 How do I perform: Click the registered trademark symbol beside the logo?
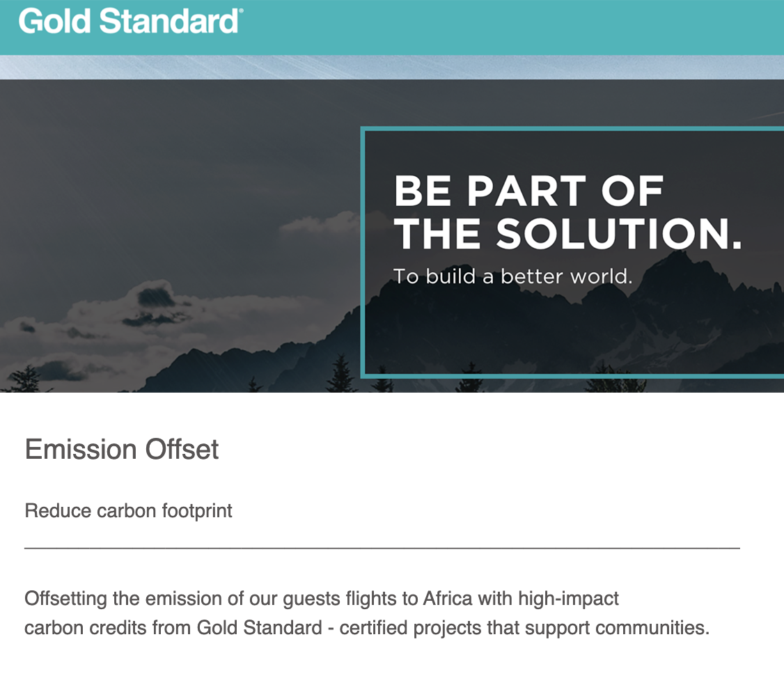click(242, 10)
